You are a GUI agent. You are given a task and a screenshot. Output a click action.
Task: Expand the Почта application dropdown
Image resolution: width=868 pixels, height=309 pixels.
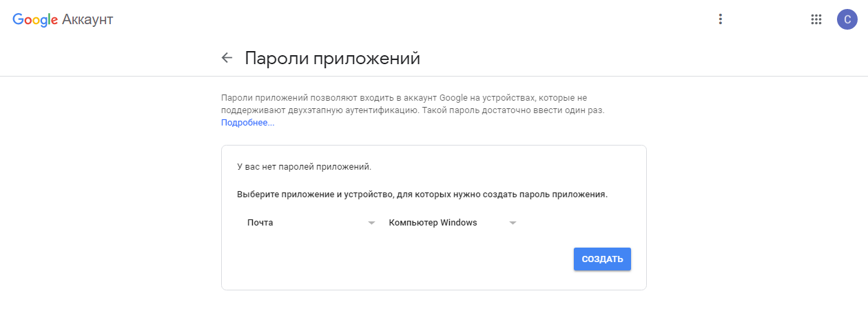(x=303, y=223)
